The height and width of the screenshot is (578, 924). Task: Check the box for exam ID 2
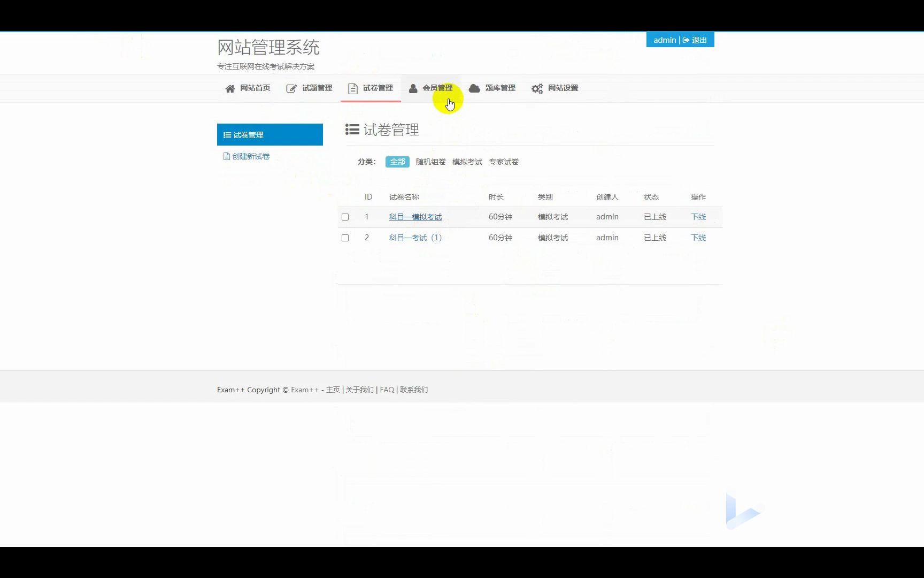[x=345, y=238]
